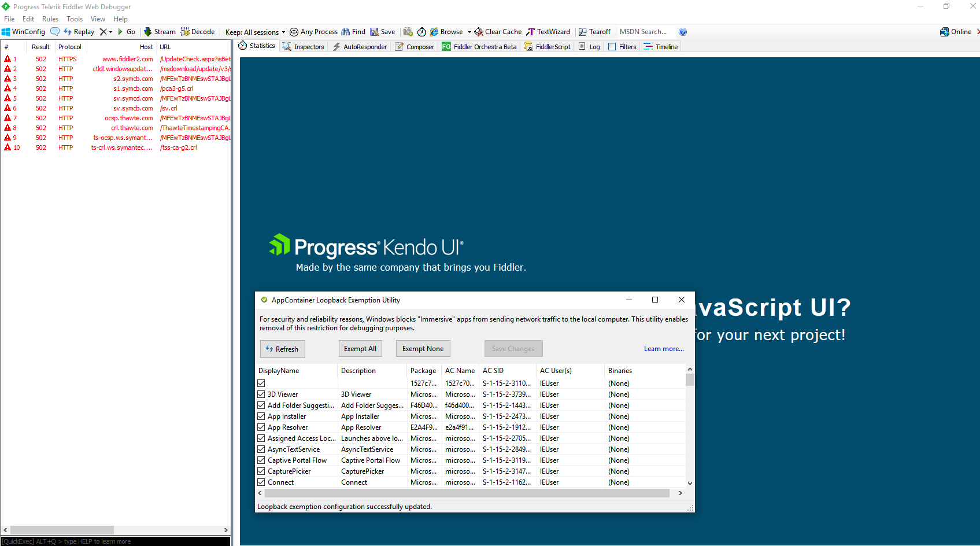This screenshot has height=546, width=980.
Task: Open the Filters tab
Action: [x=622, y=47]
